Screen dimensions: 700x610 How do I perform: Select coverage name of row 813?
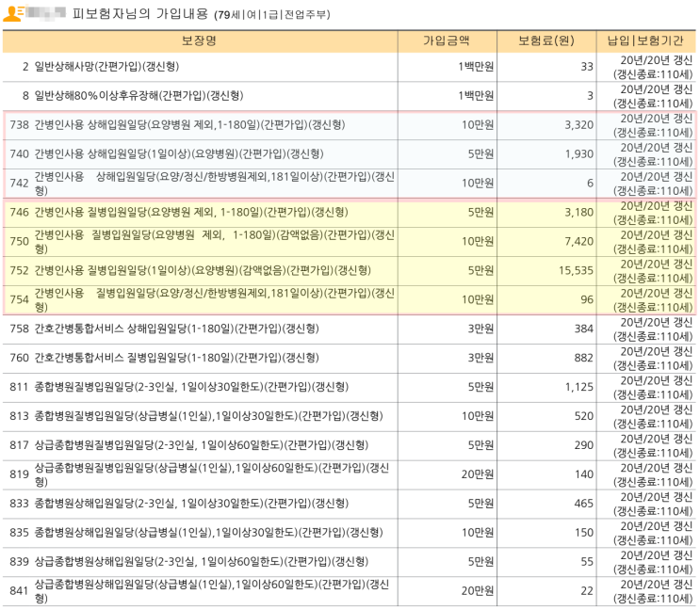(208, 416)
